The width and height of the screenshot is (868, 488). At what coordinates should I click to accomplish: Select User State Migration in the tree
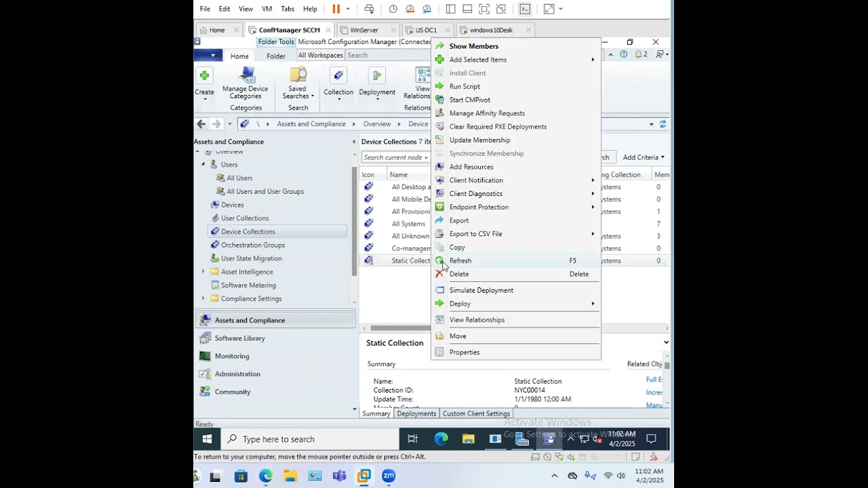[x=252, y=258]
